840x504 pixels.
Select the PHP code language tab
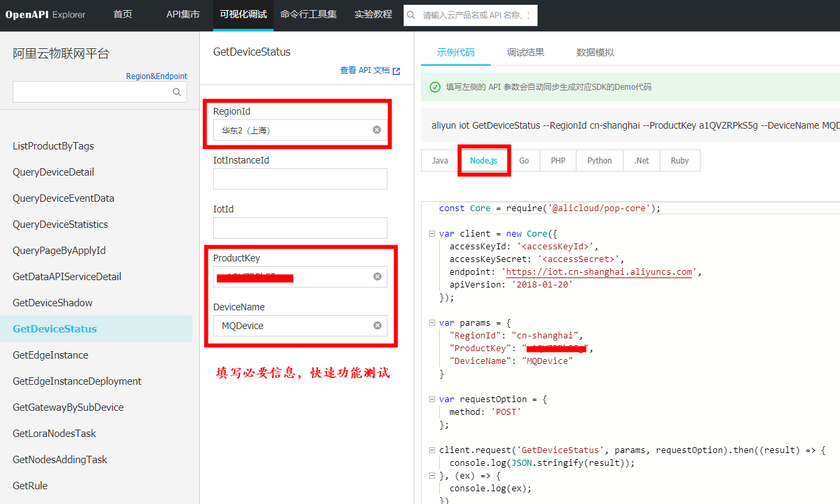point(558,160)
